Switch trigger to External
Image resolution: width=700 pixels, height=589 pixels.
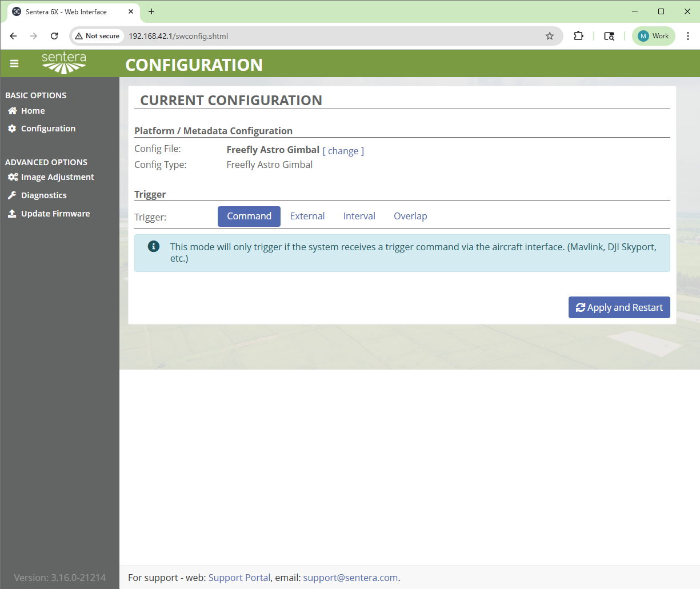click(x=307, y=217)
